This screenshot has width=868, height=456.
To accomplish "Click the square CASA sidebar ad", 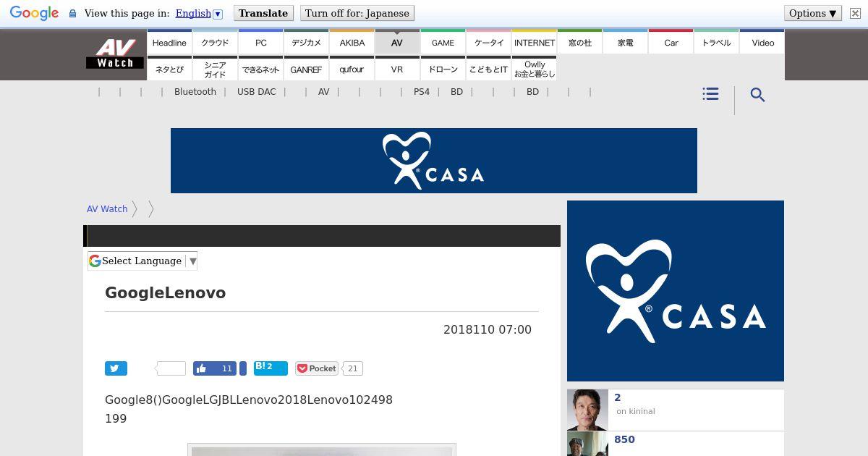I will 676,291.
